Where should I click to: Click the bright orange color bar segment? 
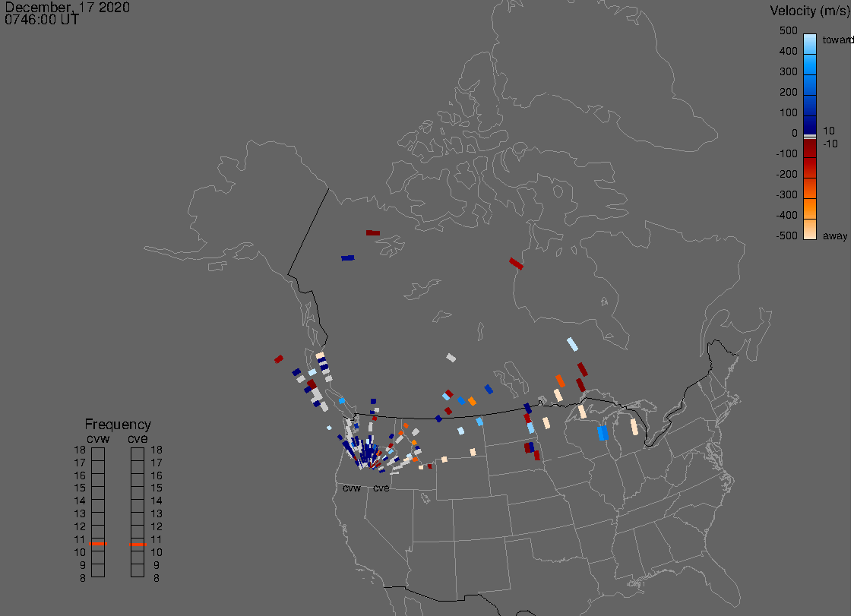[810, 209]
